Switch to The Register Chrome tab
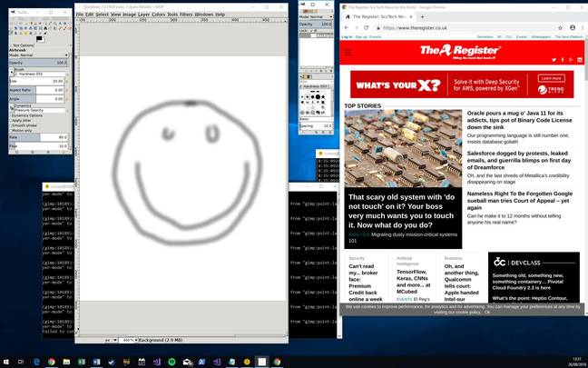The width and height of the screenshot is (588, 368). [x=378, y=17]
